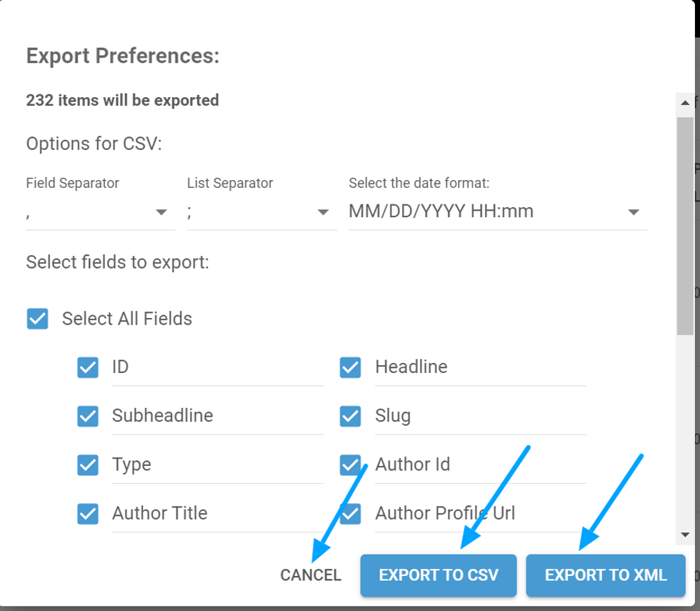
Task: Toggle the Author Id checkbox
Action: [350, 465]
